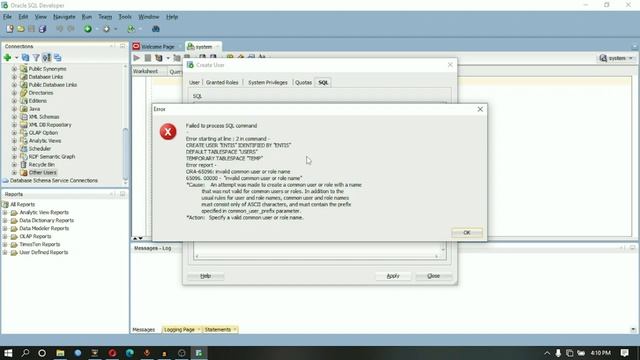The image size is (640, 360).
Task: Switch to the Welcome Page tab
Action: (157, 47)
